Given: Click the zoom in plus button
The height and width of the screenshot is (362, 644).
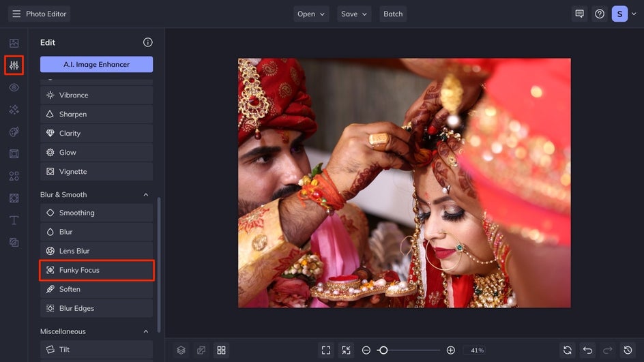Looking at the screenshot, I should (x=450, y=350).
